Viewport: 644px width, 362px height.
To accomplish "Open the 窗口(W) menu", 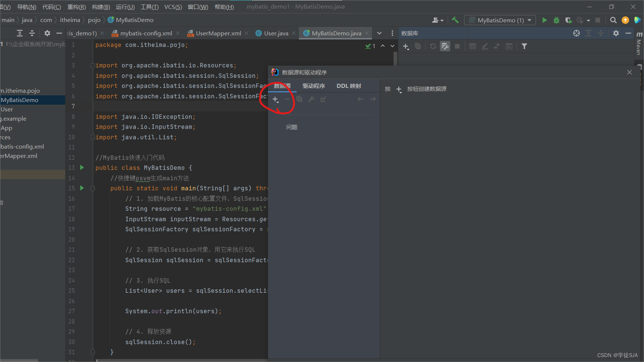I will (x=198, y=7).
